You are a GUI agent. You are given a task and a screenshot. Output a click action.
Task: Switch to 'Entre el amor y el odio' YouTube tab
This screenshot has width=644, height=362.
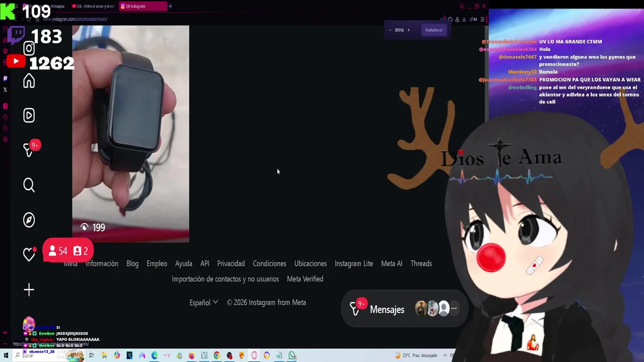(95, 6)
